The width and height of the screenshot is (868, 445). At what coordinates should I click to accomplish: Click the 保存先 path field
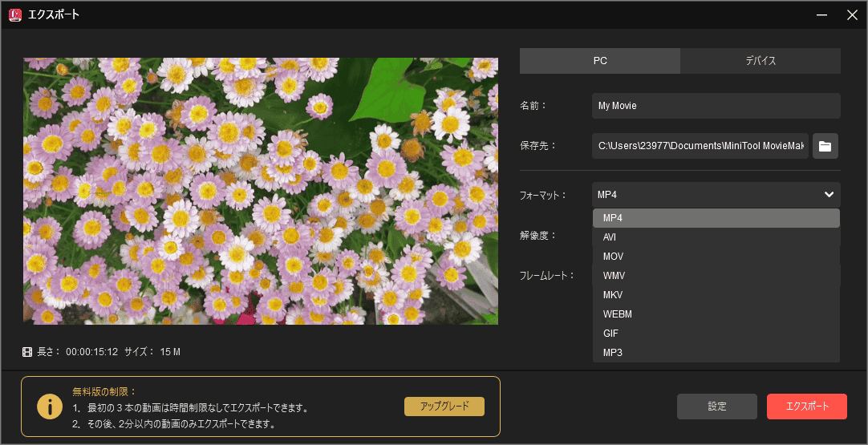point(700,146)
